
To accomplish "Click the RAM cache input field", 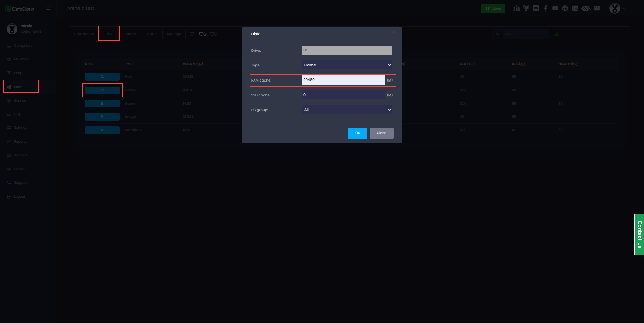I will [x=343, y=80].
